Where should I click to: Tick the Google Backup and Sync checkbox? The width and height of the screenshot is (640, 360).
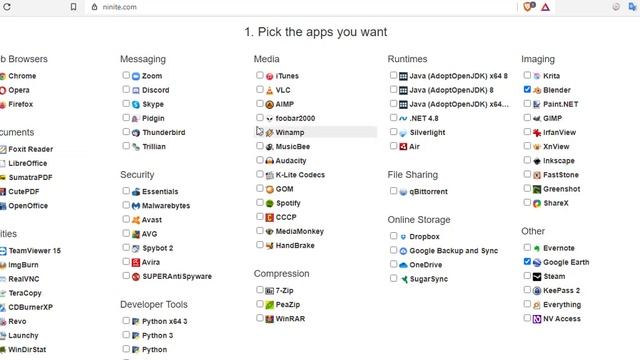coord(393,250)
